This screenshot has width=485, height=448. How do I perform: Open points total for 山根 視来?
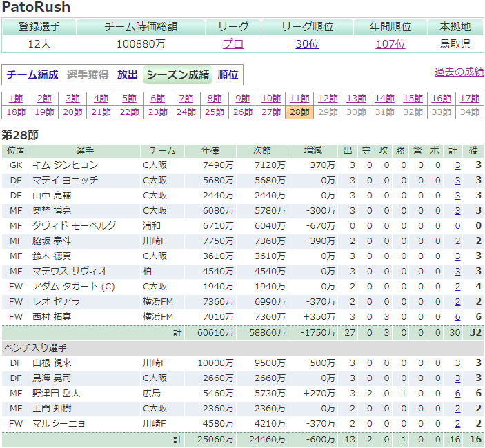click(457, 363)
